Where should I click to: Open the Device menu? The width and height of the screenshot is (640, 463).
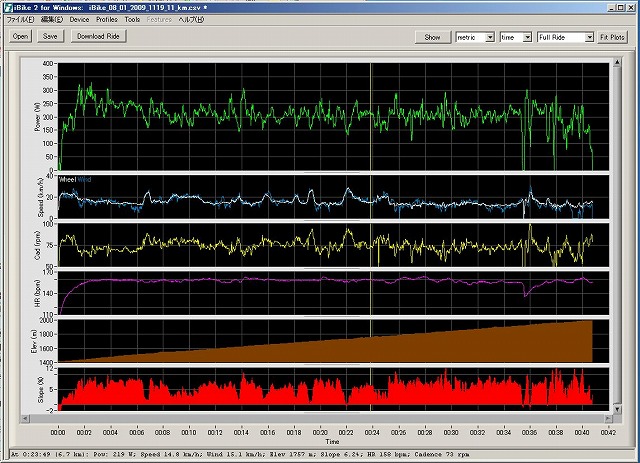click(x=79, y=19)
